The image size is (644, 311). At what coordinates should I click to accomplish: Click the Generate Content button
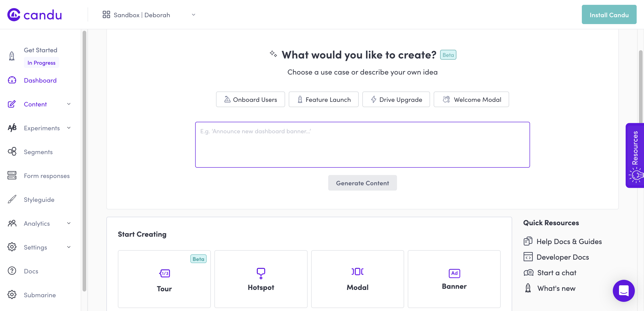[362, 183]
